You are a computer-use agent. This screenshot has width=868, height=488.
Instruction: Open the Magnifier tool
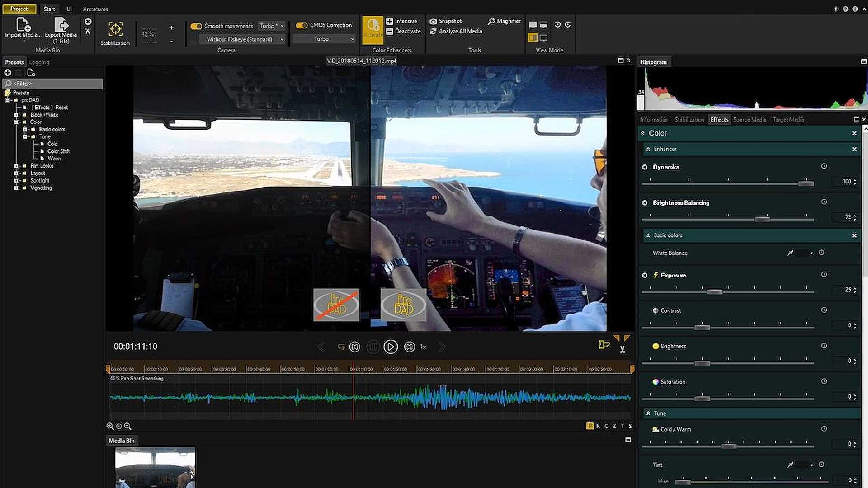click(x=491, y=21)
